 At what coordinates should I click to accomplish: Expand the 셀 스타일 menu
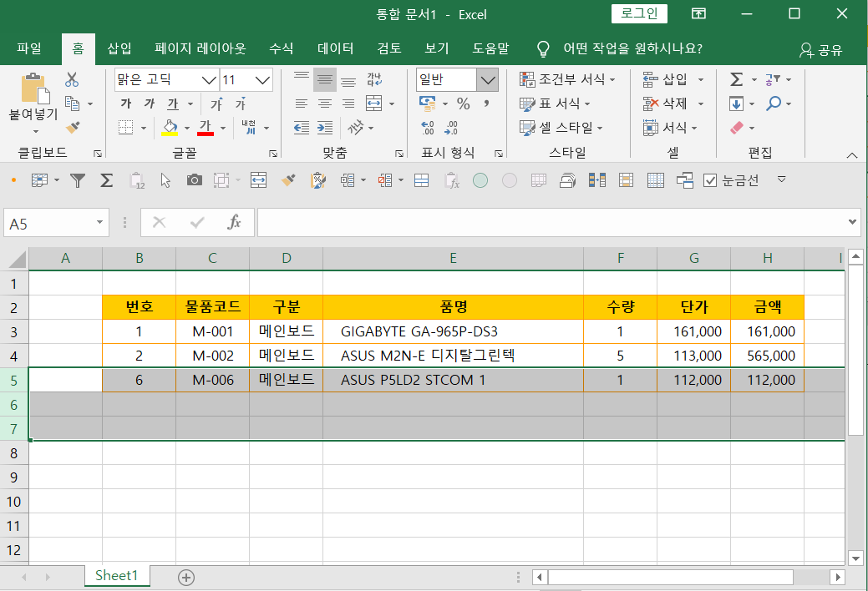pyautogui.click(x=561, y=128)
